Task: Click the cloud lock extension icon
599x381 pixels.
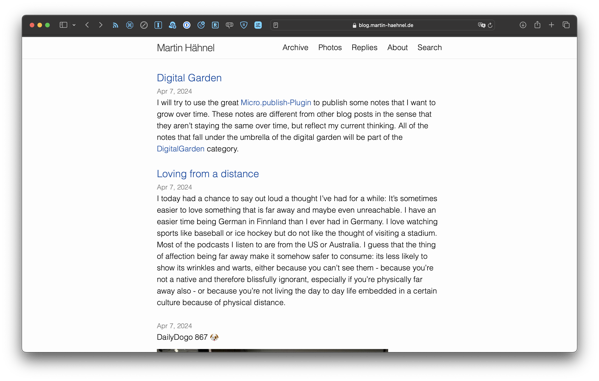Action: pos(172,25)
